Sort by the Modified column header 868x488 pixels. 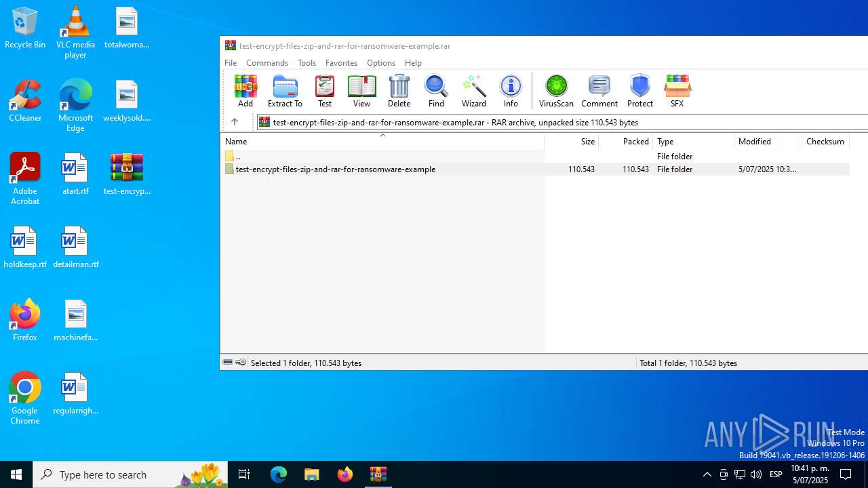point(768,141)
